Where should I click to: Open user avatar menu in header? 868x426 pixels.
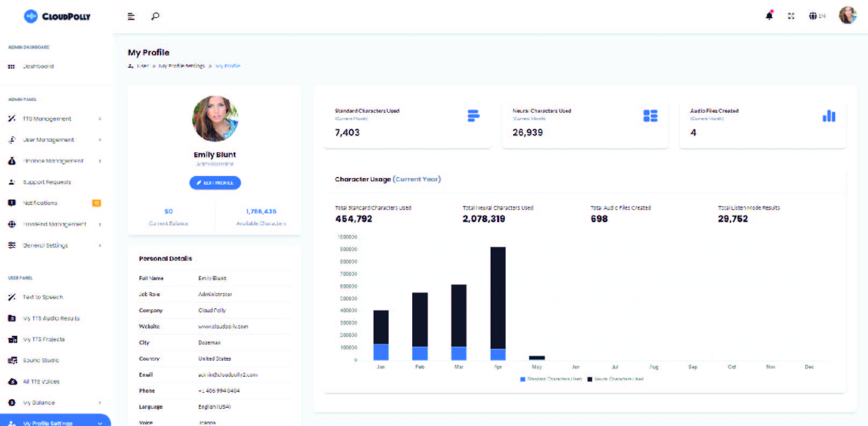(848, 16)
